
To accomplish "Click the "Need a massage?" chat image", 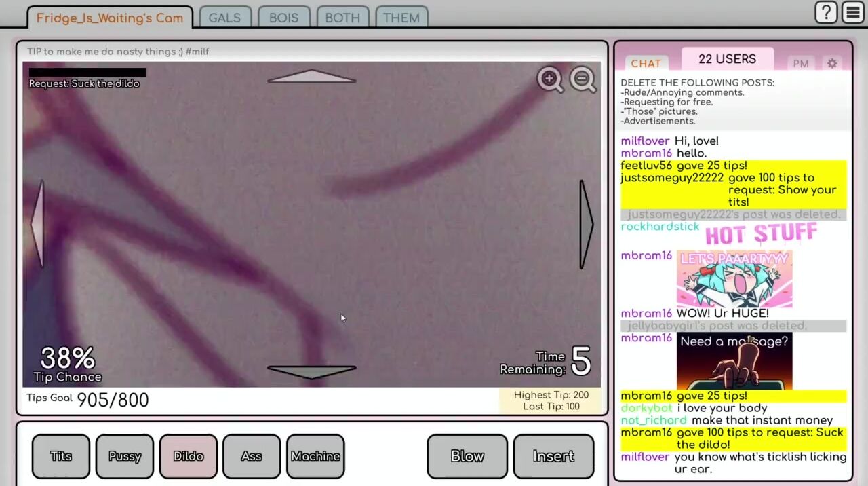I will (734, 361).
